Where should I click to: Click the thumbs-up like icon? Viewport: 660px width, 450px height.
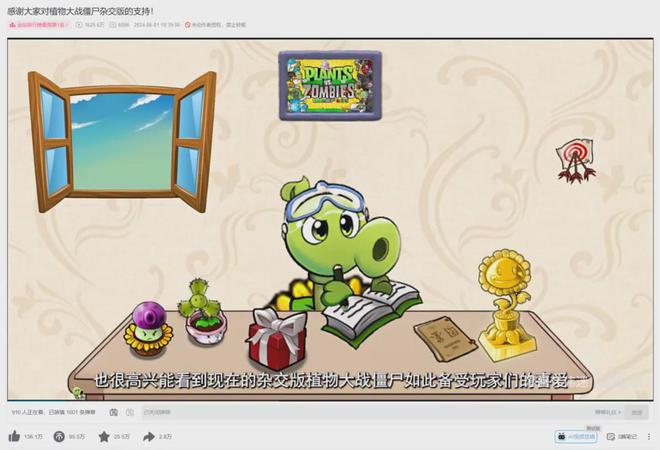pos(14,437)
